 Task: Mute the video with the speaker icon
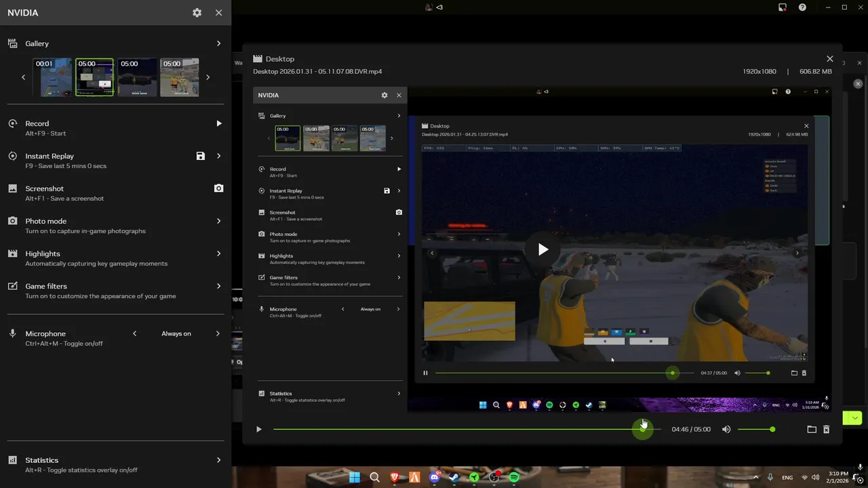click(x=726, y=429)
